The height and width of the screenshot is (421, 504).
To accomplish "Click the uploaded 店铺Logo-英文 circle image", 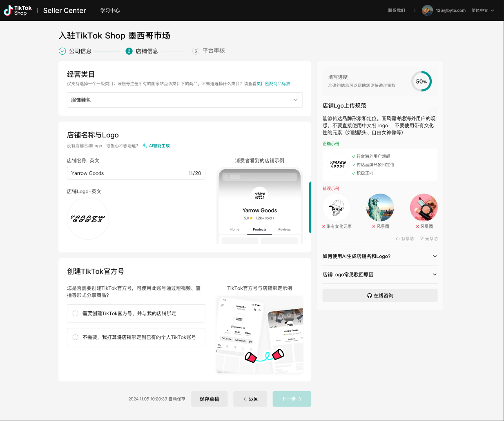I will [88, 219].
